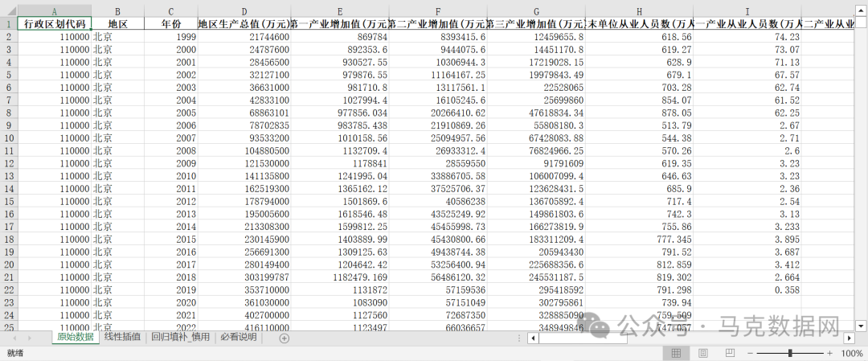Click primary employment value 74.23
Viewport: 868px width, 361px height.
pyautogui.click(x=747, y=36)
